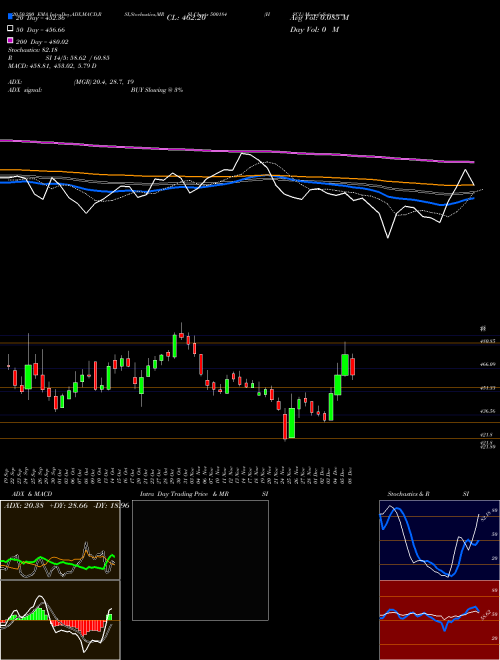
Task: Click the Avg Vol: 0.035 M text
Action: point(319,18)
